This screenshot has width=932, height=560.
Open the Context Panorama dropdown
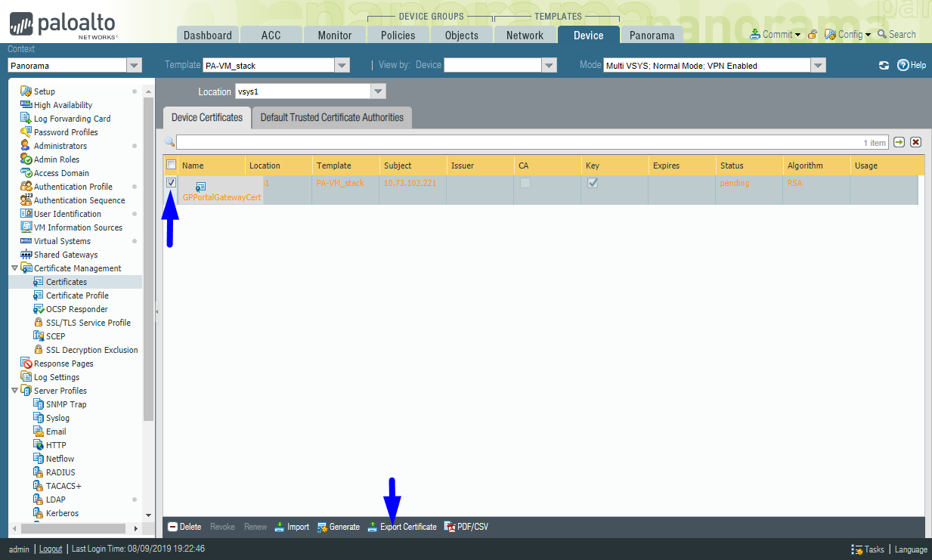tap(135, 66)
